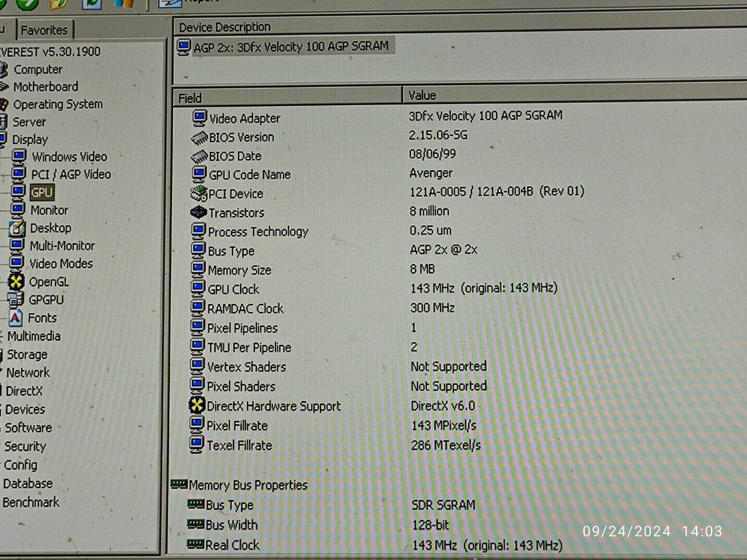Click the value 2.15.06-SG
747x560 pixels.
tap(438, 135)
